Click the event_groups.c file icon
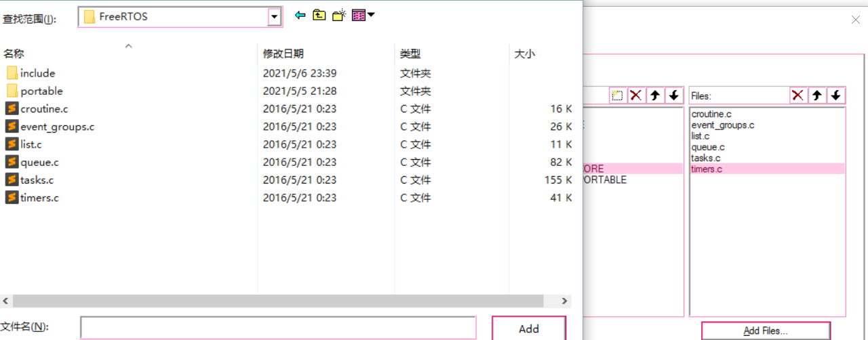Viewport: 868px width, 340px height. 12,126
